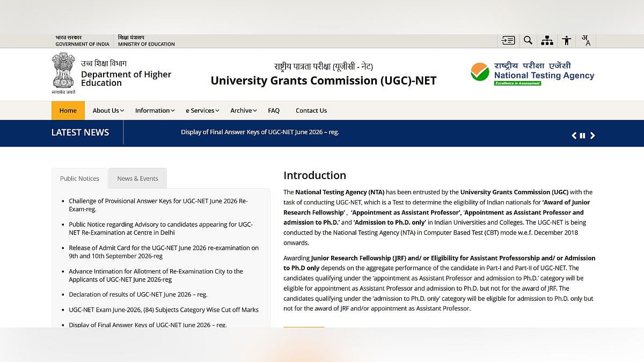The height and width of the screenshot is (362, 644).
Task: Click University Grants Commission (UGC)-NET heading
Action: 324,80
